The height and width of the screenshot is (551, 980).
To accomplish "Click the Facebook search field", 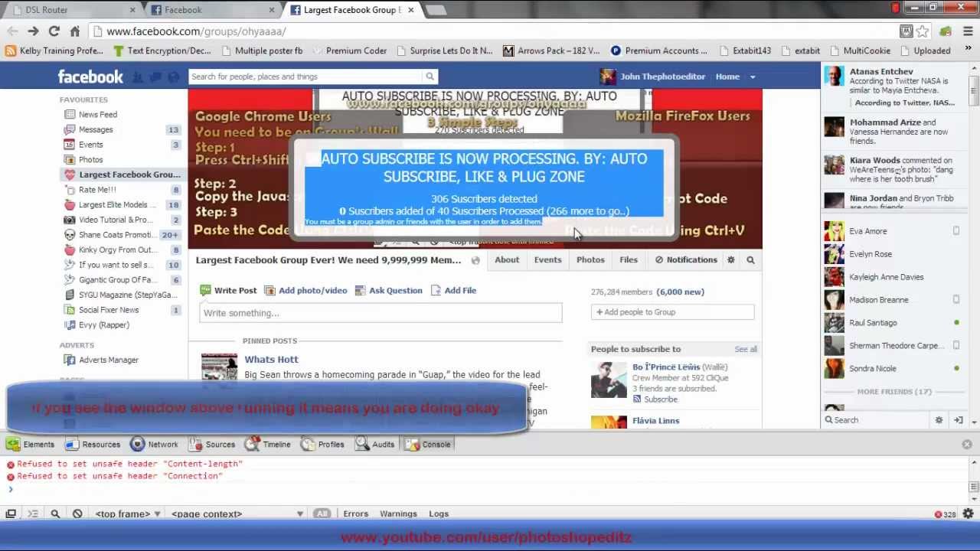I will coord(305,77).
